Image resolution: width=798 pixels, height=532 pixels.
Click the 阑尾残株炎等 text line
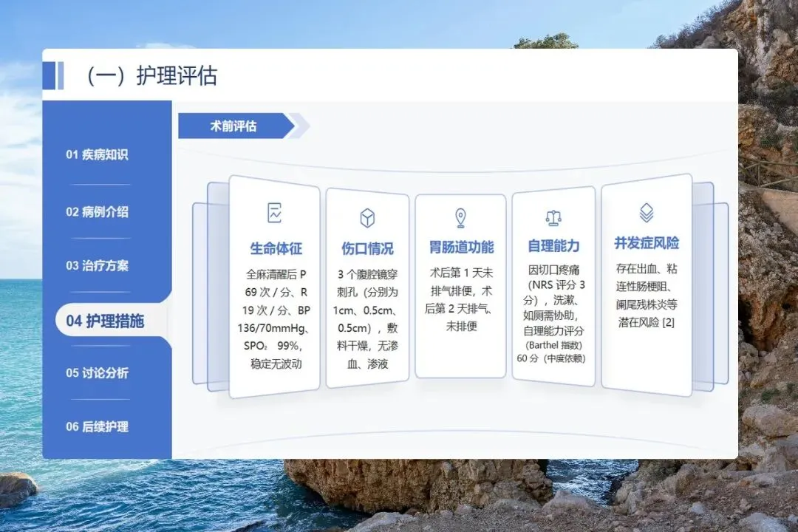pyautogui.click(x=647, y=304)
